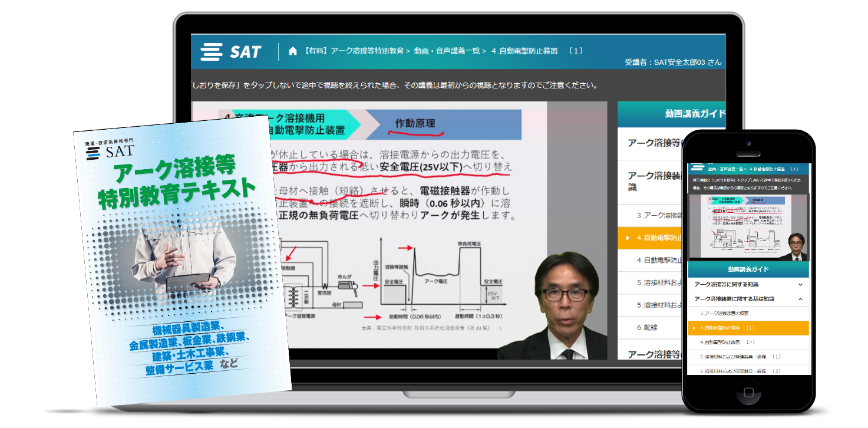Viewport: 868px width, 428px height.
Task: Click the lecture video on the laptop screen
Action: (x=399, y=231)
